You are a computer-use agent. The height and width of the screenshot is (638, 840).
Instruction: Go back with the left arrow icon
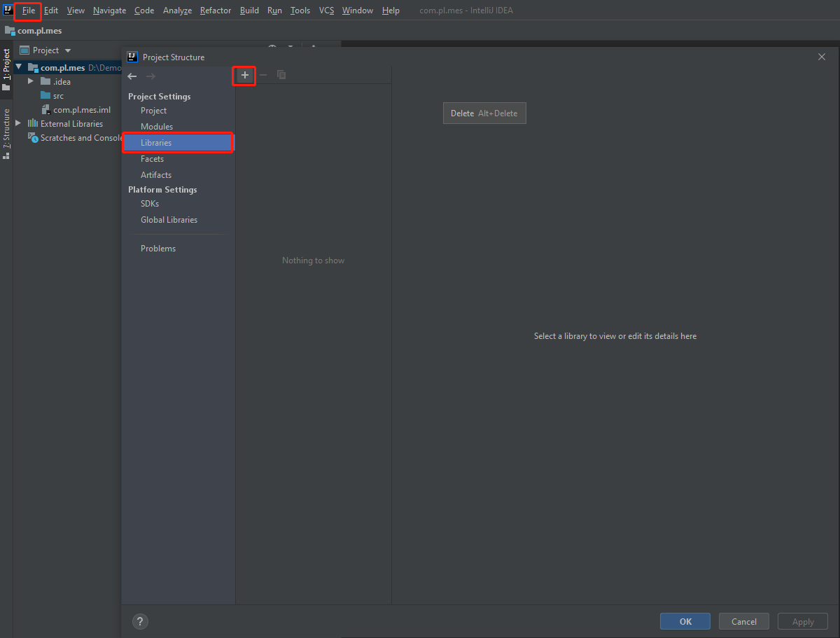(132, 76)
